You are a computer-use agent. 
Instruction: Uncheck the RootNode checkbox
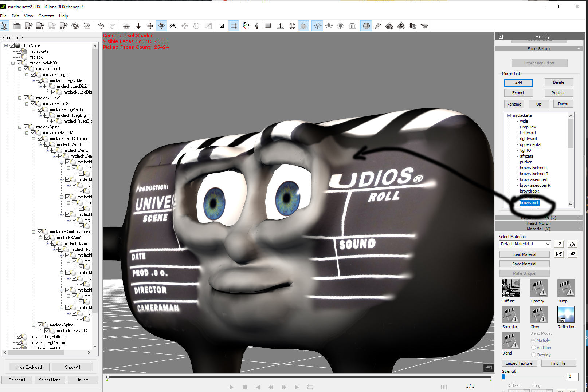pyautogui.click(x=12, y=45)
